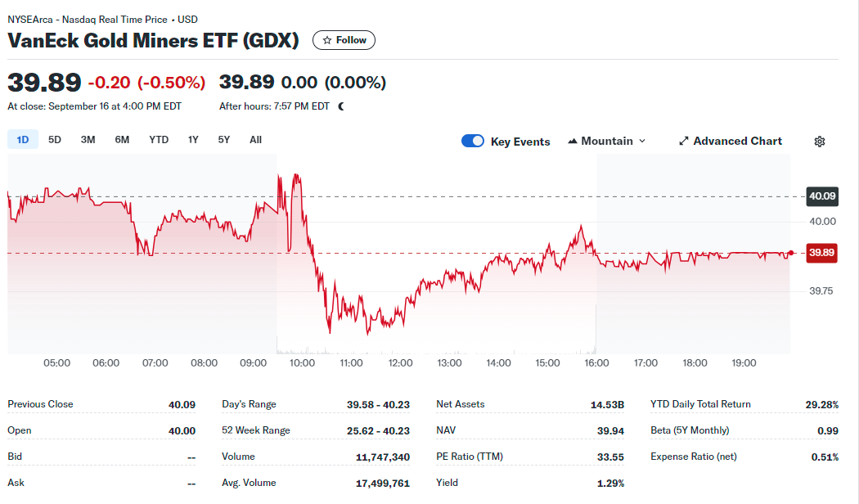Show the 1Y chart range
This screenshot has height=504, width=859.
coord(193,140)
